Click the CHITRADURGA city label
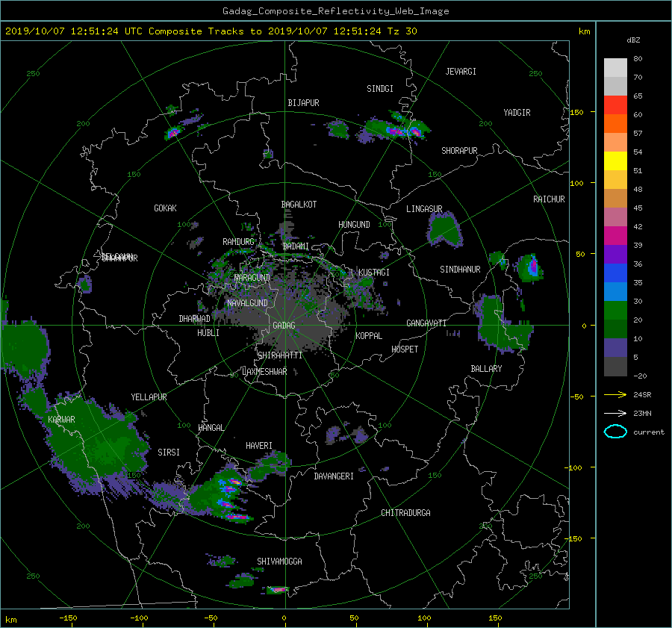The image size is (672, 628). 405,513
